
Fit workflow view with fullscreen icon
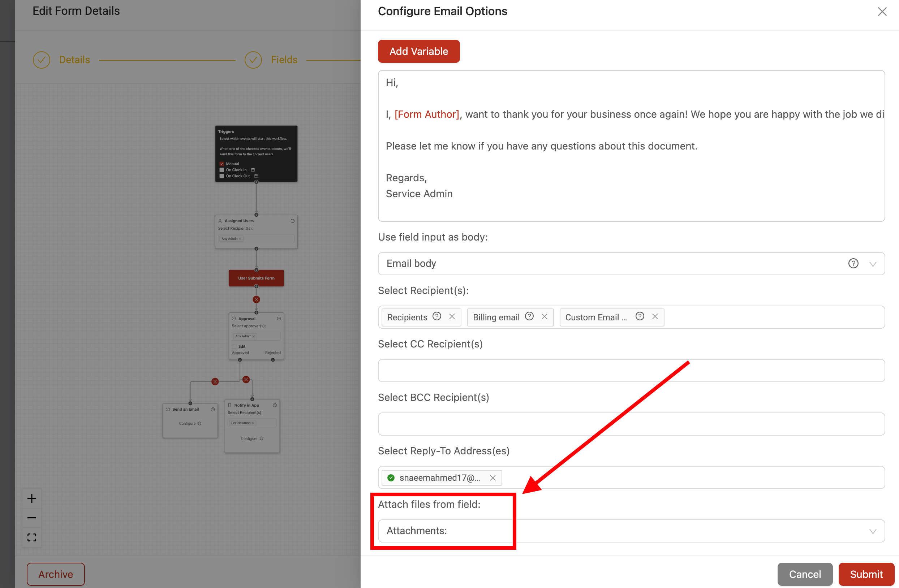coord(32,537)
